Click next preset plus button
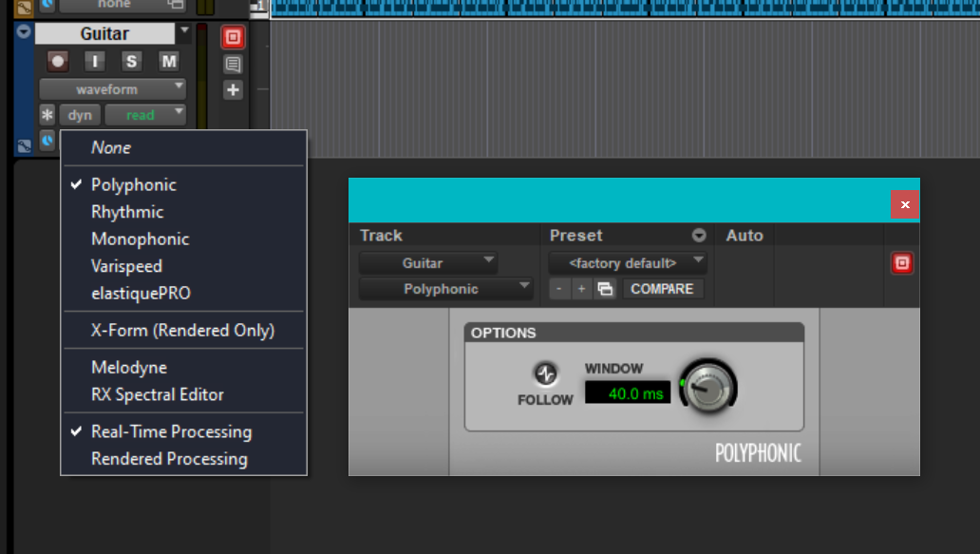The width and height of the screenshot is (980, 554). pos(582,289)
